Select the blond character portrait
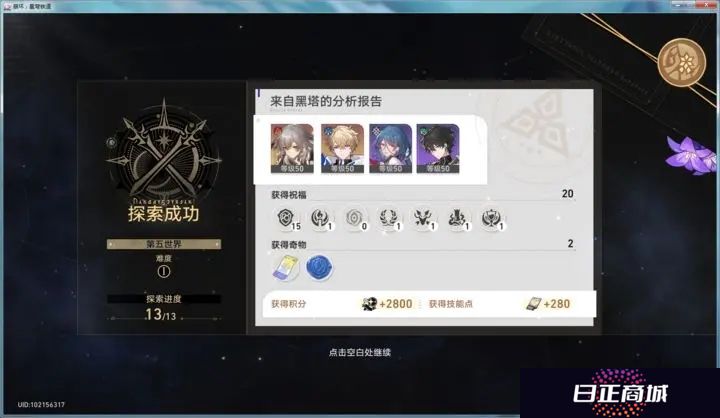This screenshot has height=418, width=720. click(342, 148)
